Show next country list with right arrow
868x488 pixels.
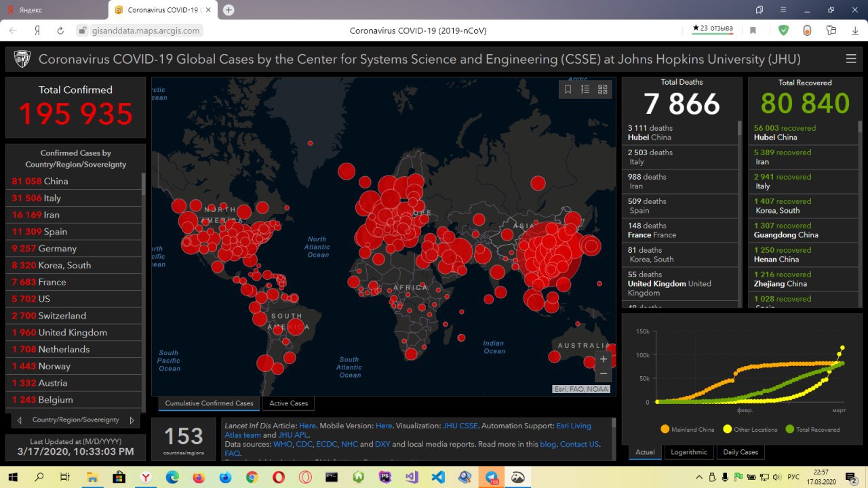click(132, 420)
